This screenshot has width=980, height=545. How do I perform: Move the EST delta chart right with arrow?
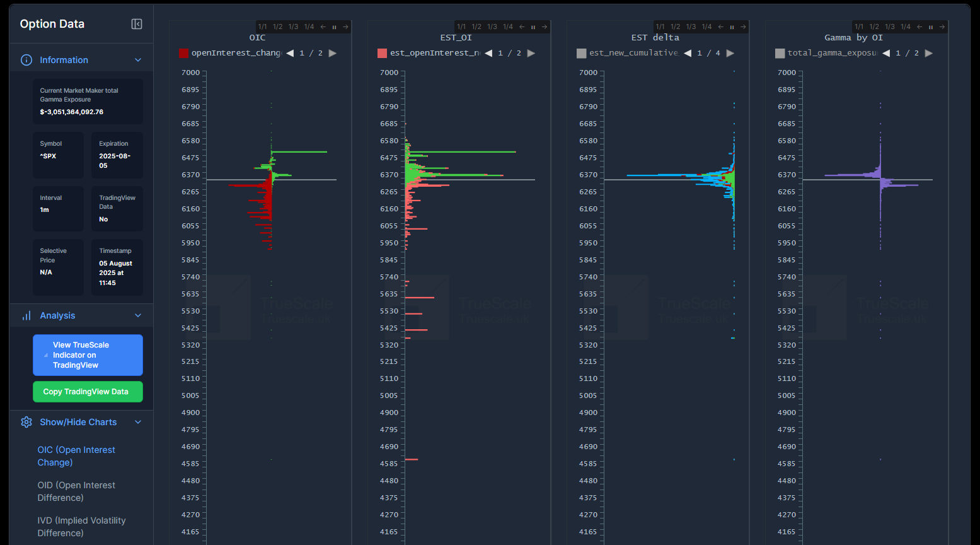(x=743, y=27)
